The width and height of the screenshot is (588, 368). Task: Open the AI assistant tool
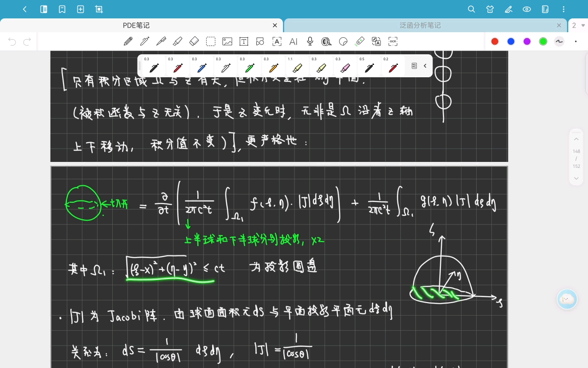pos(293,41)
